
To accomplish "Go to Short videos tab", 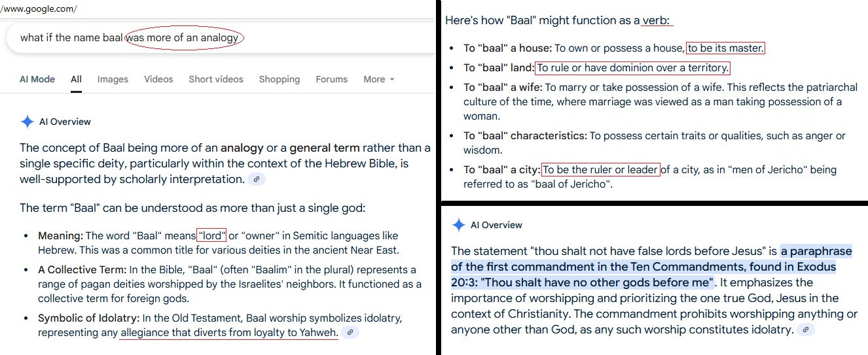I will 216,79.
